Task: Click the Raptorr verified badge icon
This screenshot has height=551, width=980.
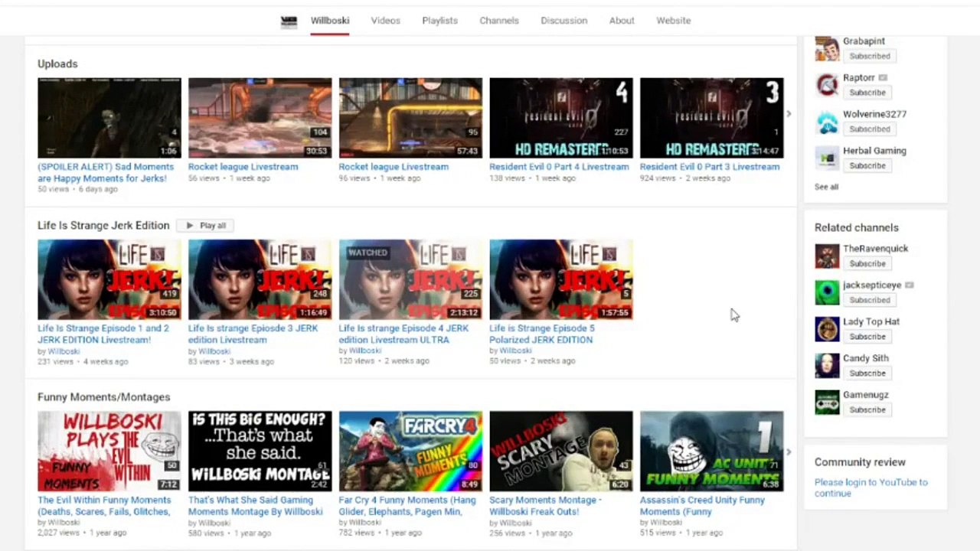Action: pos(883,78)
